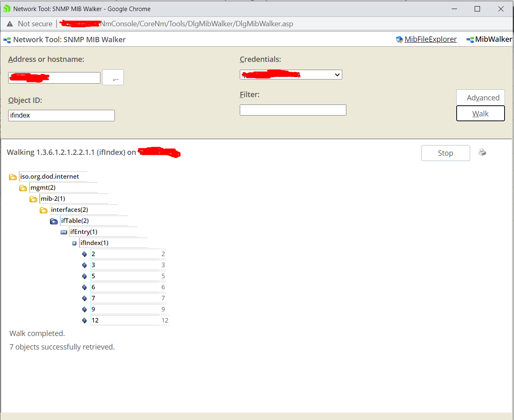This screenshot has width=514, height=420.
Task: Click the Object ID input field
Action: coord(61,116)
